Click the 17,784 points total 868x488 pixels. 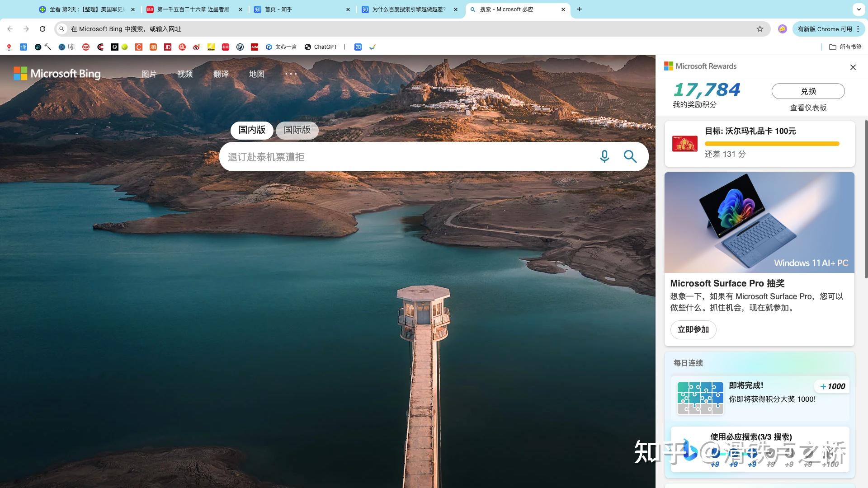click(x=707, y=89)
